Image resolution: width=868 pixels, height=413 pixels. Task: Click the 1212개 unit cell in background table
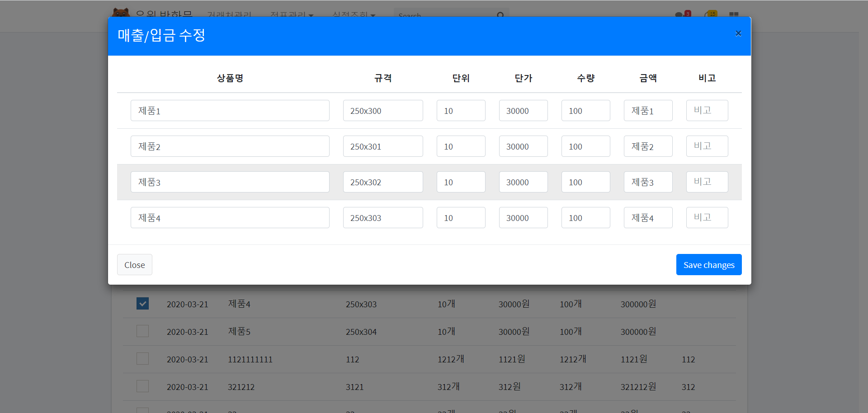coord(451,359)
